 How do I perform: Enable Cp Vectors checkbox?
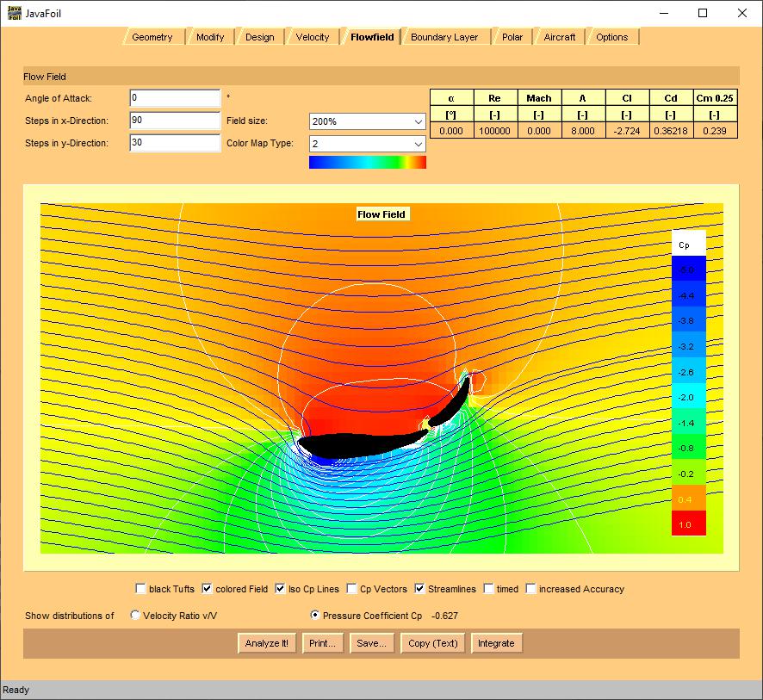pos(351,589)
